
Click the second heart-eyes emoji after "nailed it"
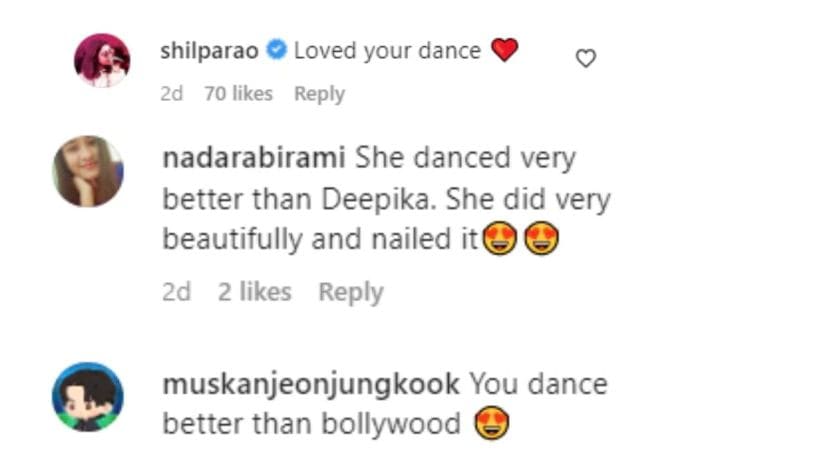(540, 240)
